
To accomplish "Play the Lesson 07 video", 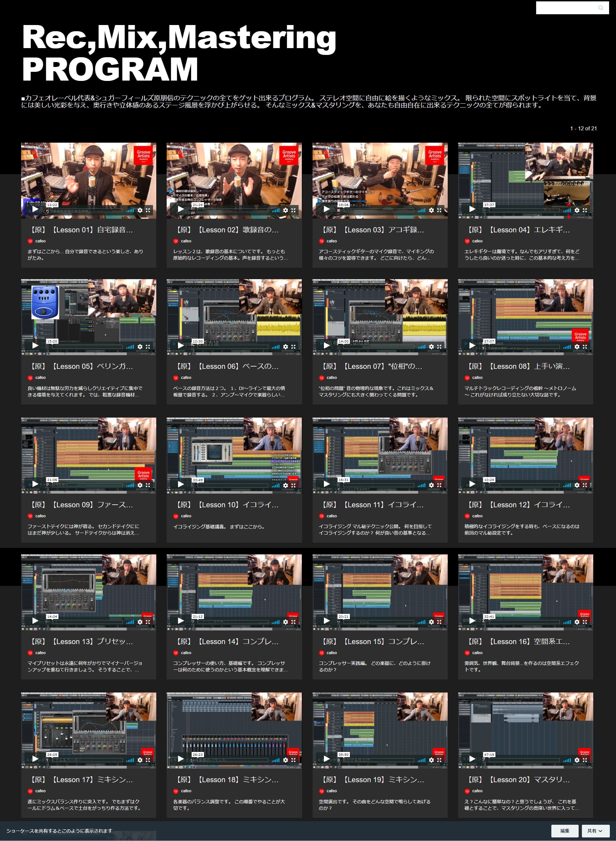I will tap(327, 345).
